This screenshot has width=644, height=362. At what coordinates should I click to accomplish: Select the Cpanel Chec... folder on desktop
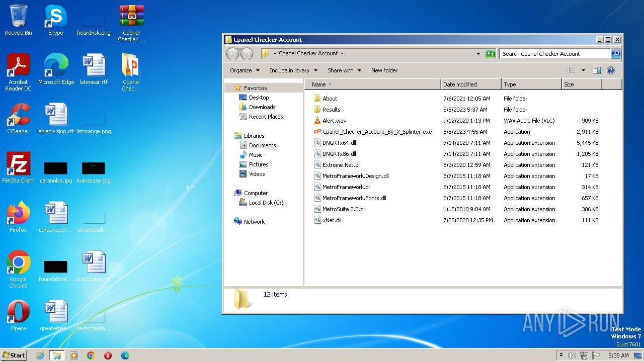[131, 72]
